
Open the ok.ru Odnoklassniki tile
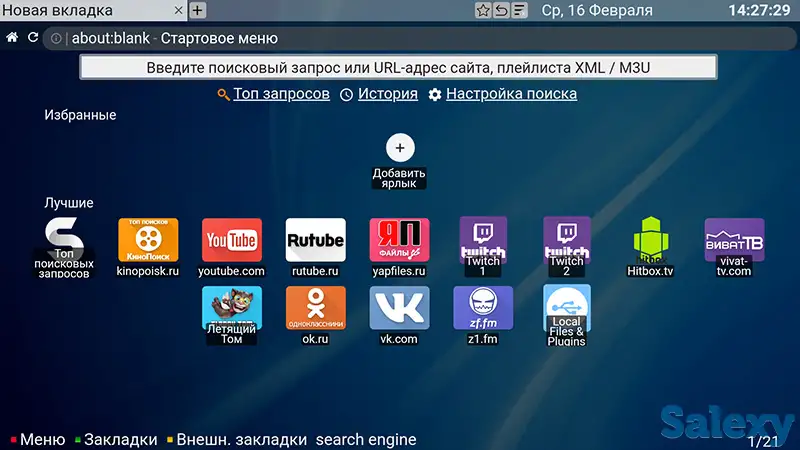coord(315,315)
